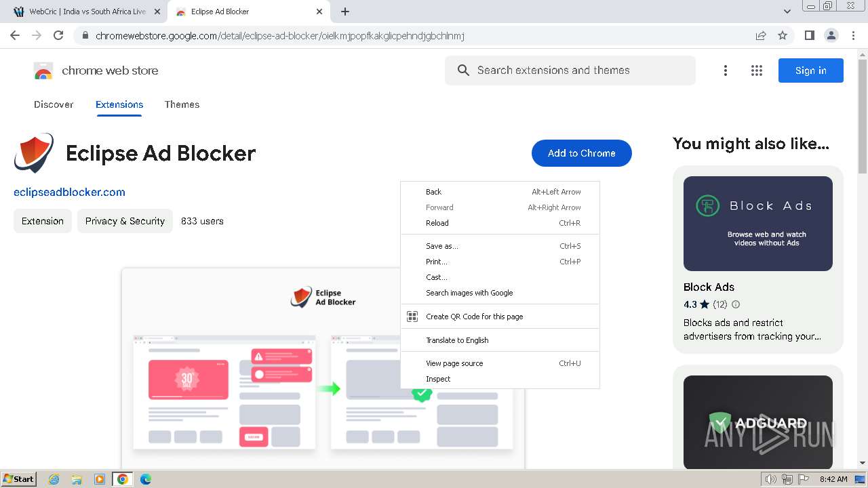The height and width of the screenshot is (488, 868).
Task: Open the Block Ads extension thumbnail
Action: [758, 224]
